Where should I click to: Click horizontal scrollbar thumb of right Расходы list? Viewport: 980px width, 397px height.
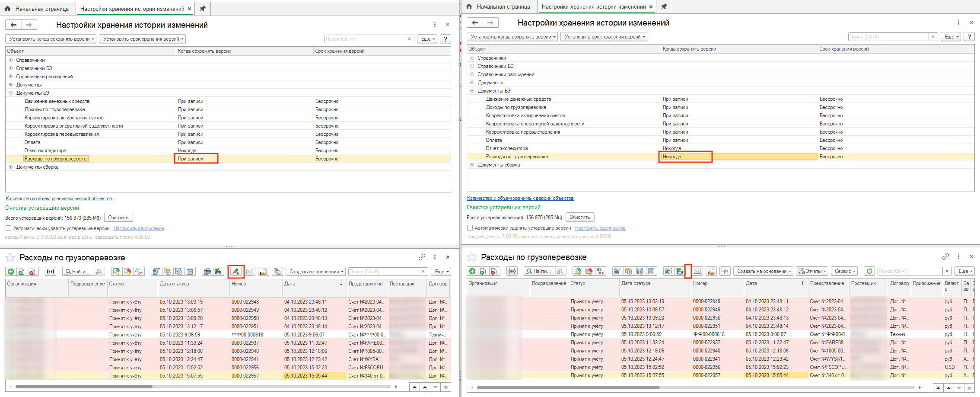point(568,387)
